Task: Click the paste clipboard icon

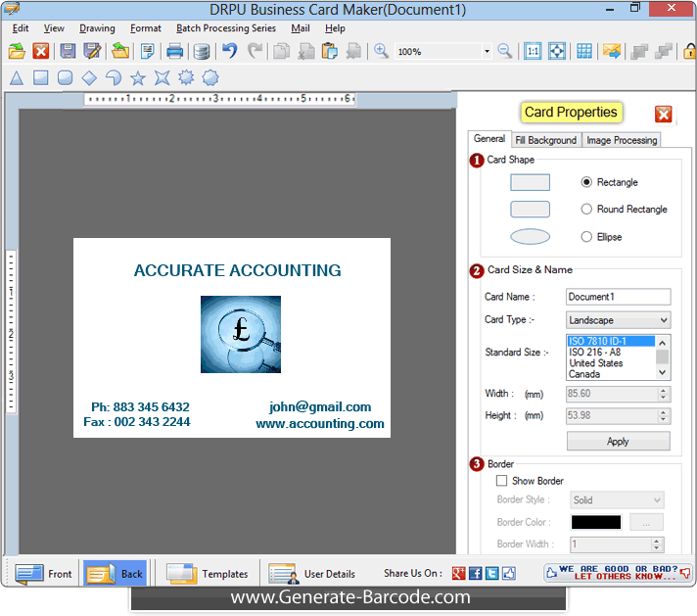Action: [x=329, y=51]
